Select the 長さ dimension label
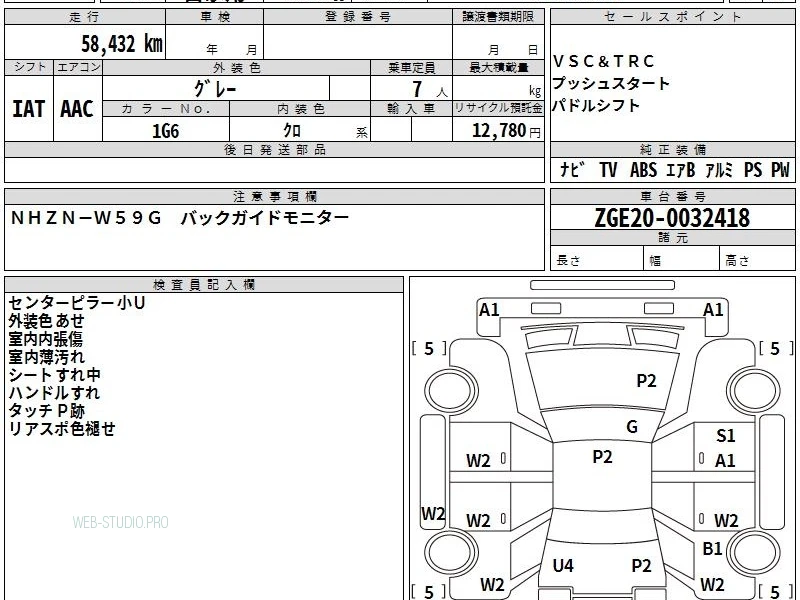Image resolution: width=800 pixels, height=600 pixels. [568, 260]
